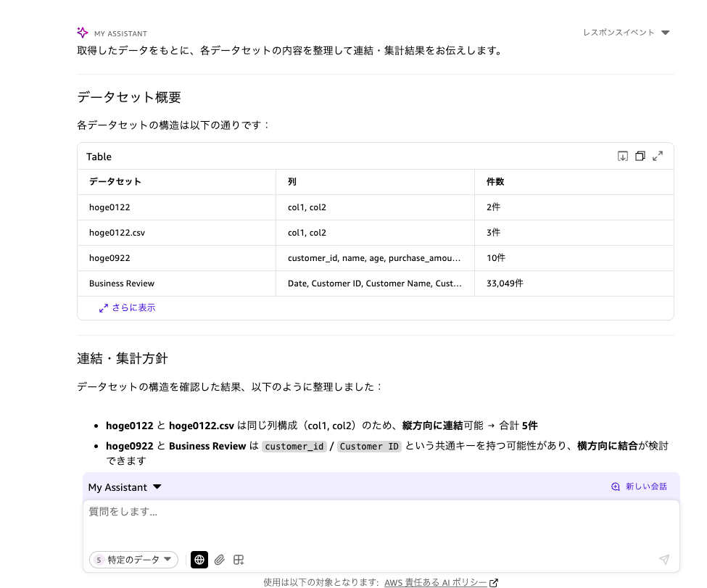This screenshot has height=588, width=707.
Task: Click さらに表示 to show more rows
Action: click(x=127, y=307)
